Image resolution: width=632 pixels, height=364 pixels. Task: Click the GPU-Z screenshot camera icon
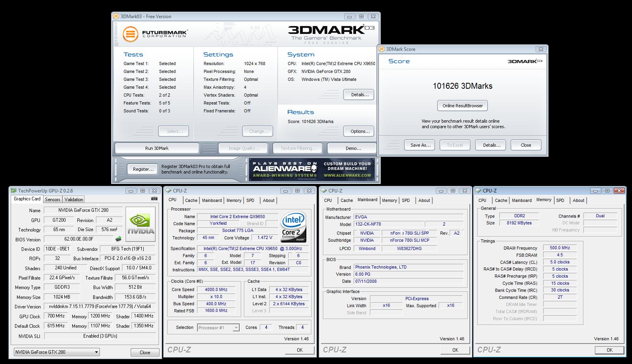(154, 199)
